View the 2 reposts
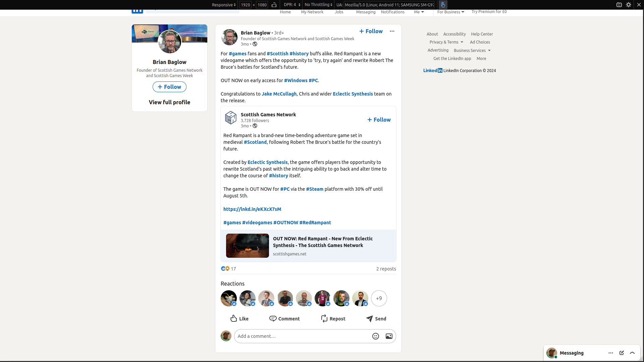 click(386, 269)
